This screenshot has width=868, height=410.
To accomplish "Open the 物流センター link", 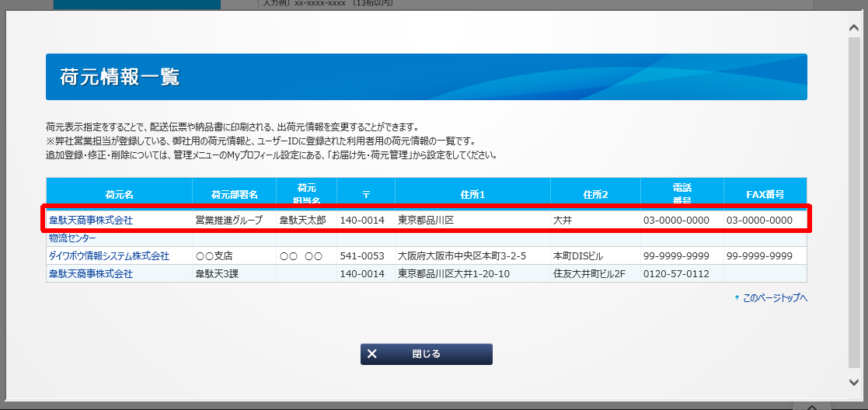I will (72, 238).
